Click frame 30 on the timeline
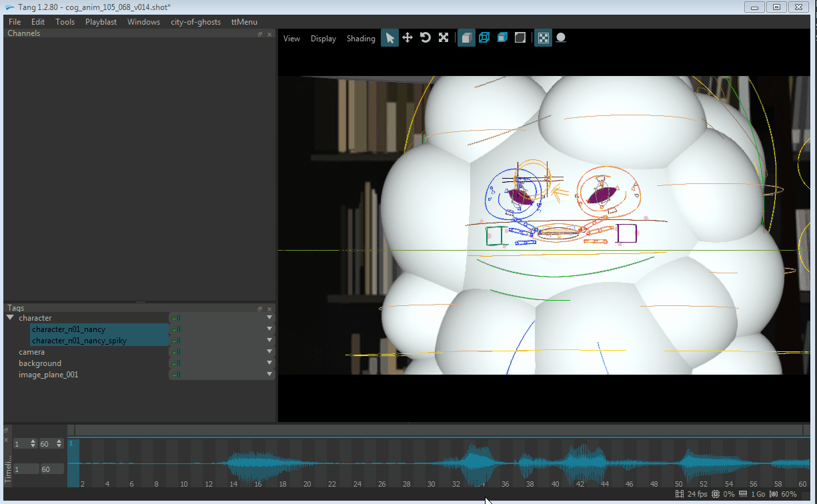 point(432,484)
